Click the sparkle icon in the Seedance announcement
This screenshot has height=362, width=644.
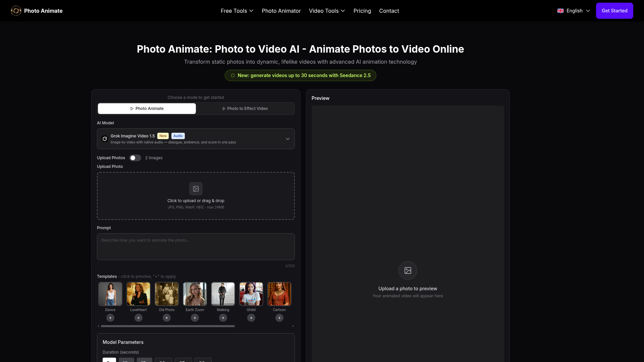(x=233, y=75)
